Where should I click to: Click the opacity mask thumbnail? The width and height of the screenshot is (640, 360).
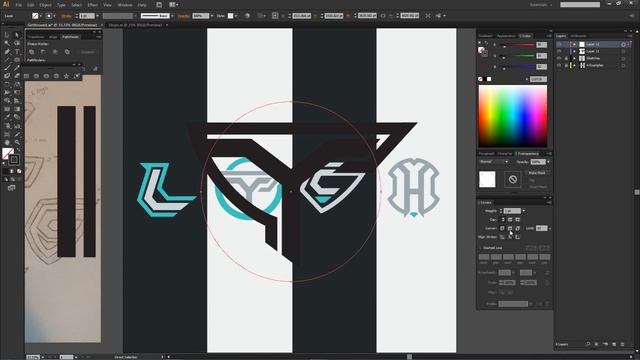(513, 179)
